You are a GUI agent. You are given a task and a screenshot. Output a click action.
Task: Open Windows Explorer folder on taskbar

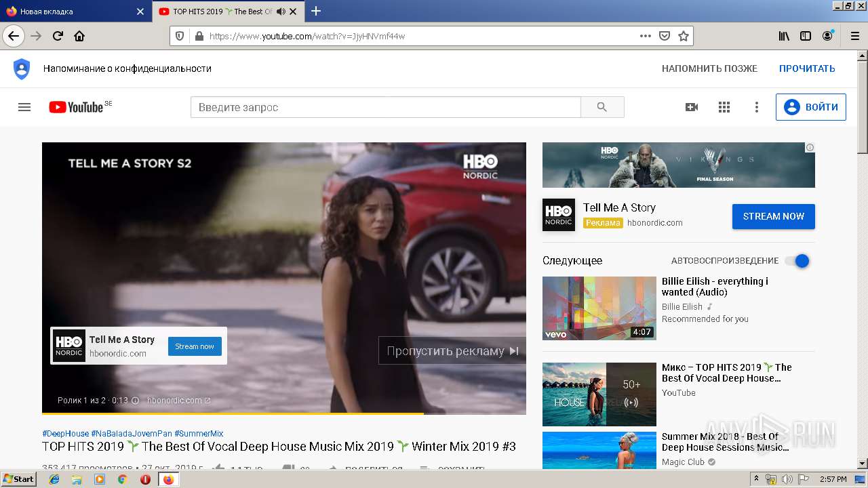point(77,479)
